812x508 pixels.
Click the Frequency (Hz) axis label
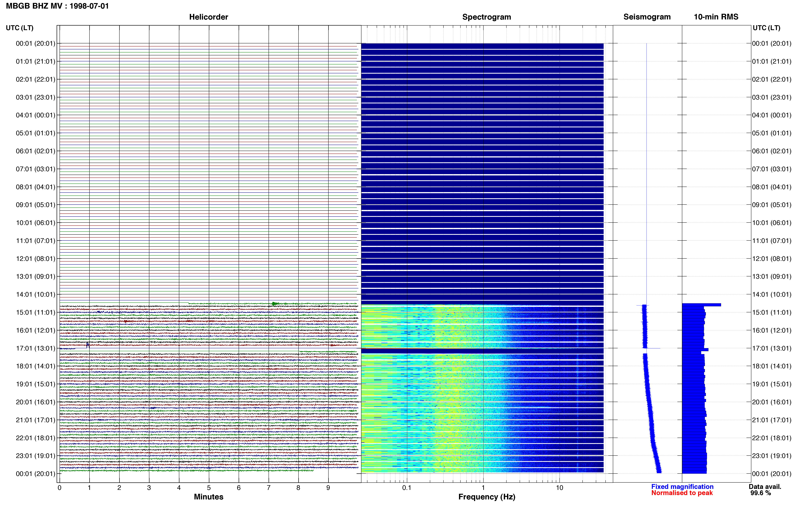pos(487,497)
